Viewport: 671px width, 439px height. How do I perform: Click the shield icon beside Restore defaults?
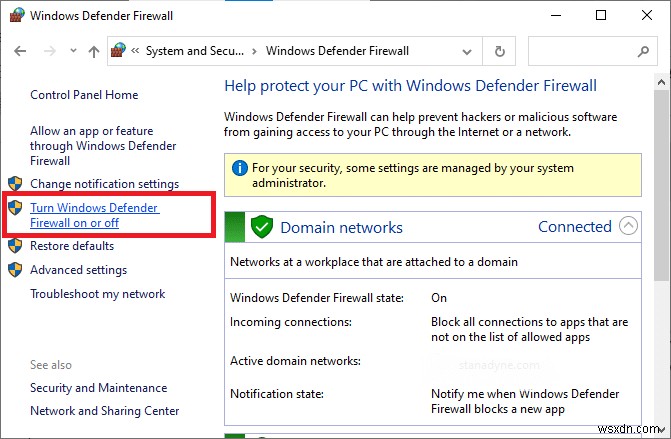pyautogui.click(x=15, y=246)
